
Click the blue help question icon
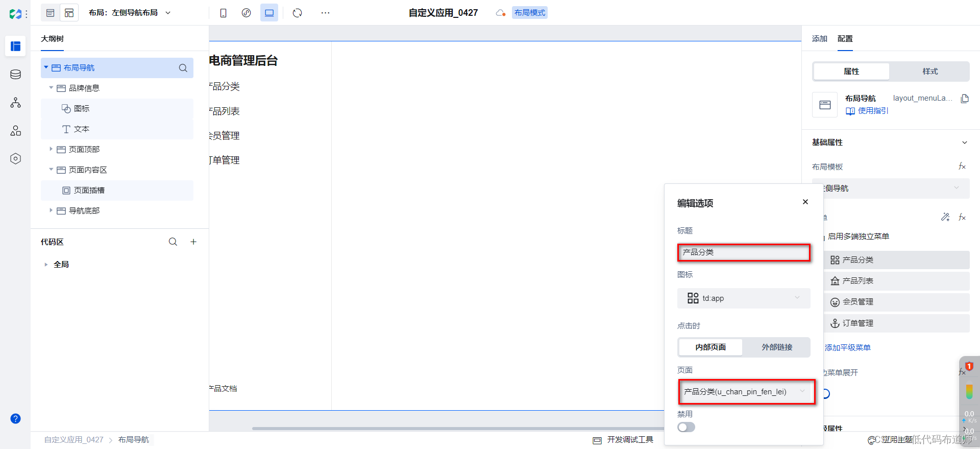pyautogui.click(x=15, y=419)
